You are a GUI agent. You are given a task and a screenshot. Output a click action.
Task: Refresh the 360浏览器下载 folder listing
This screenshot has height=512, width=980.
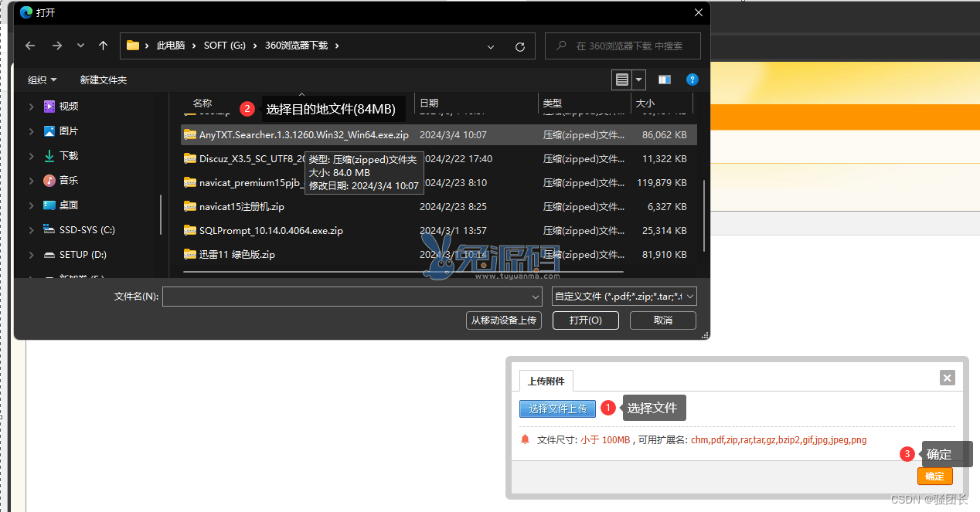pyautogui.click(x=520, y=46)
